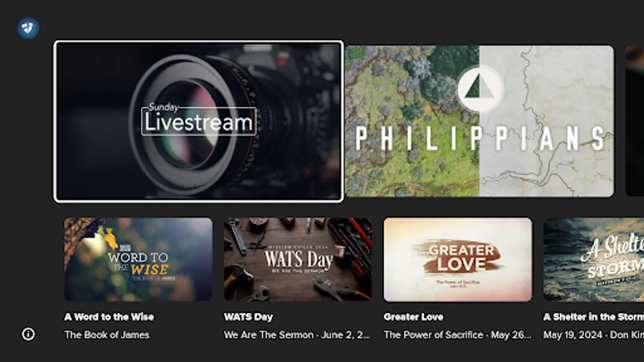The width and height of the screenshot is (644, 362).
Task: Click 'The Book of James' subtitle text
Action: click(107, 335)
